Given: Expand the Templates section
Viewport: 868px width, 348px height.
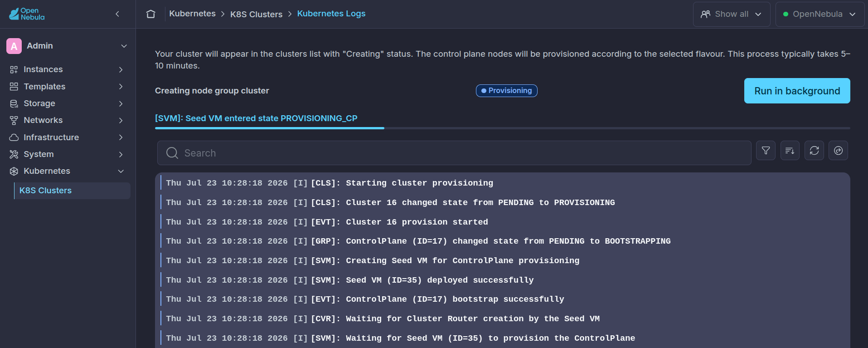Looking at the screenshot, I should (121, 86).
